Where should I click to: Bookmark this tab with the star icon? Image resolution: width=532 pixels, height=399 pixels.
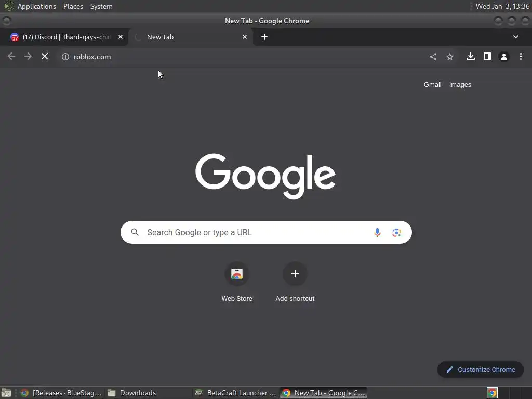click(x=450, y=57)
